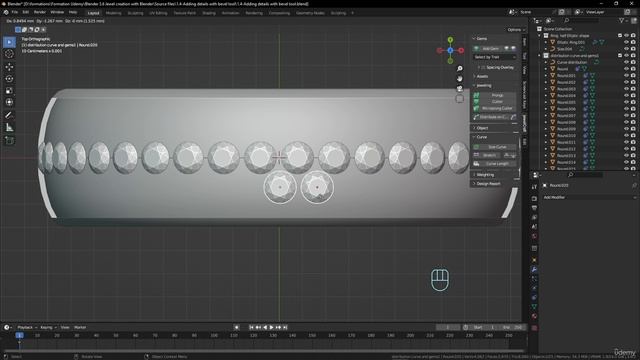Click the current frame marker at 1

[19, 336]
